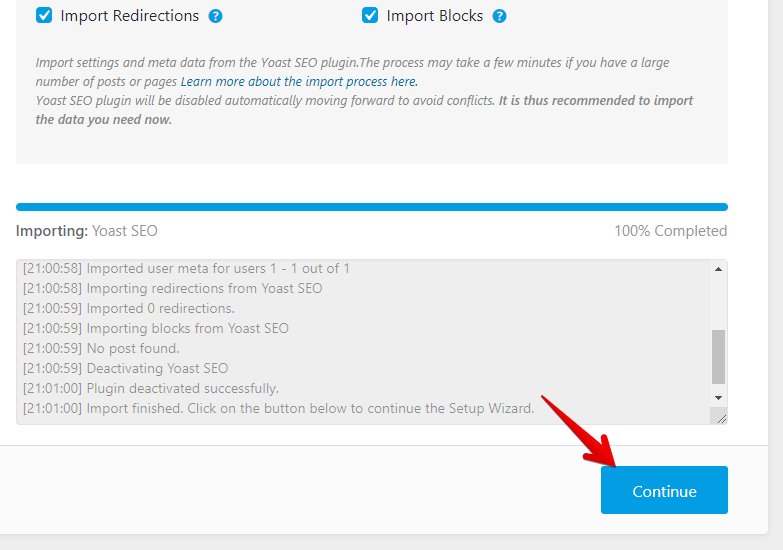Click the 'No post found' log entry
The image size is (783, 550).
coord(101,348)
